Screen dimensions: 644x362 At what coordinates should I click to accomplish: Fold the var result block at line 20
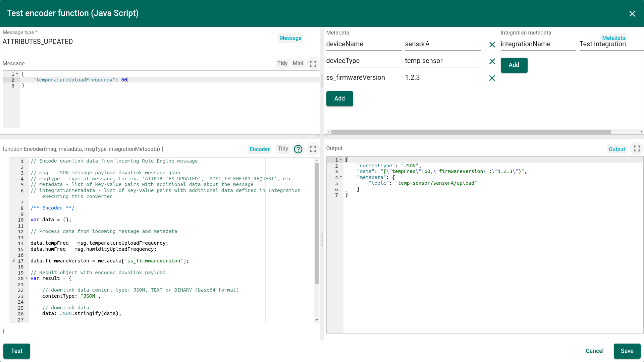[x=26, y=279]
